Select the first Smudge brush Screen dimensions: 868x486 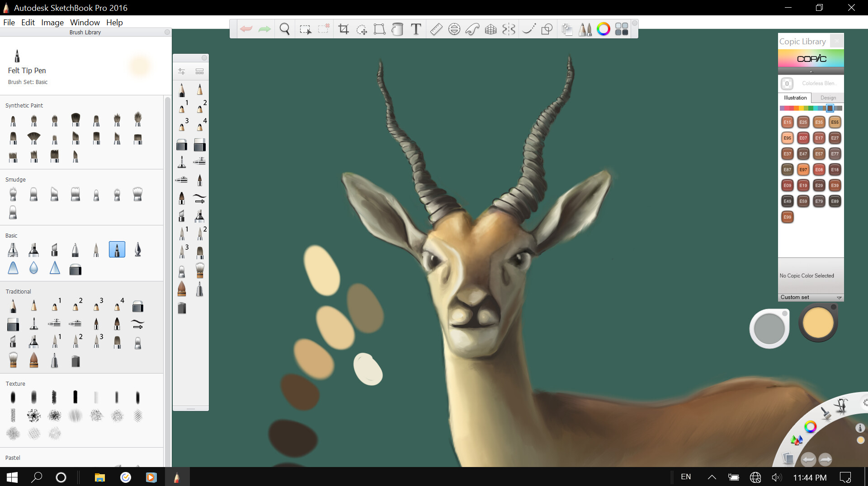pyautogui.click(x=13, y=194)
